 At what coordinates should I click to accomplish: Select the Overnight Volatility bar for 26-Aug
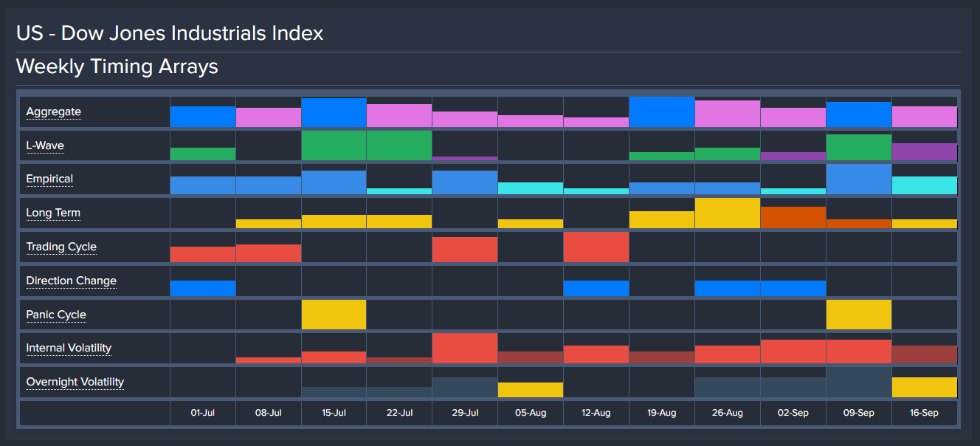[728, 388]
